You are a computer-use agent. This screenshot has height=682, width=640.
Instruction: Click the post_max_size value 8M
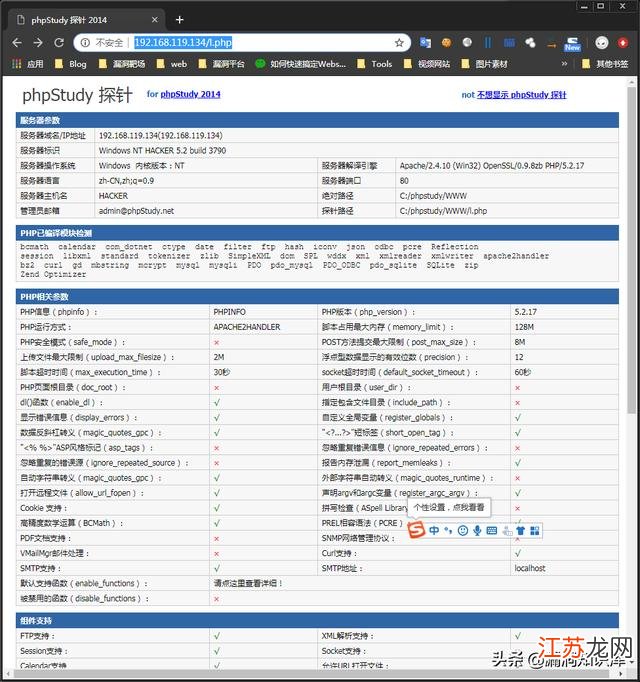tap(519, 342)
